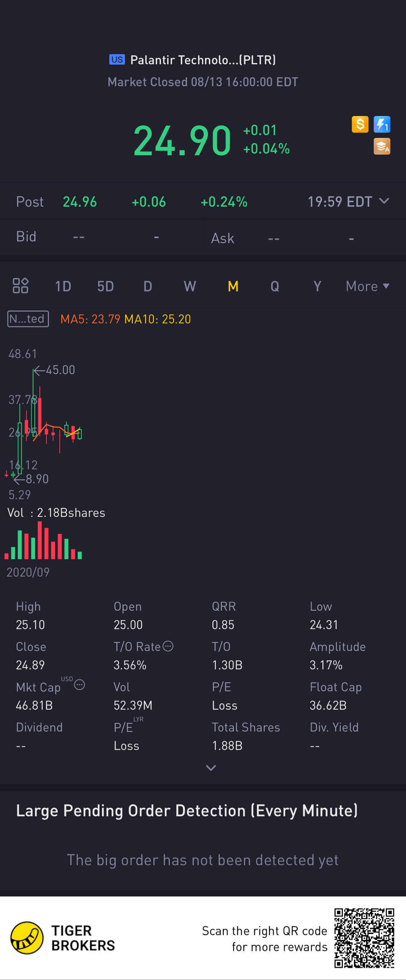Tap the Low value 24.31

[x=324, y=625]
